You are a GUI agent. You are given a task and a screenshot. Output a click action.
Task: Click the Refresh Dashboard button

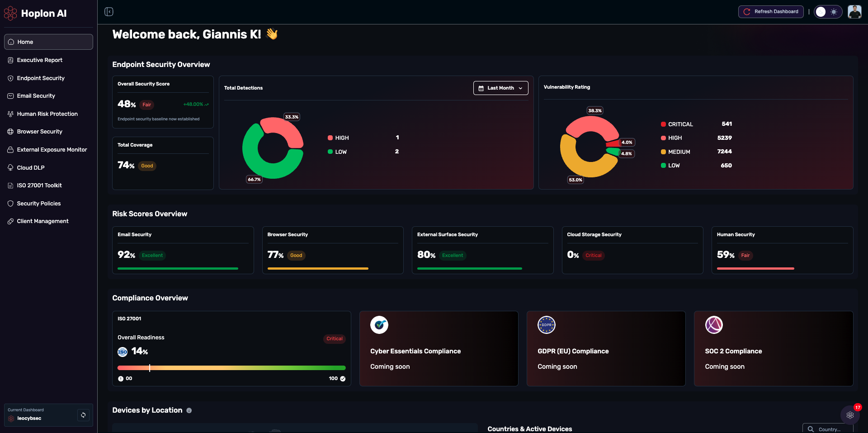[771, 12]
